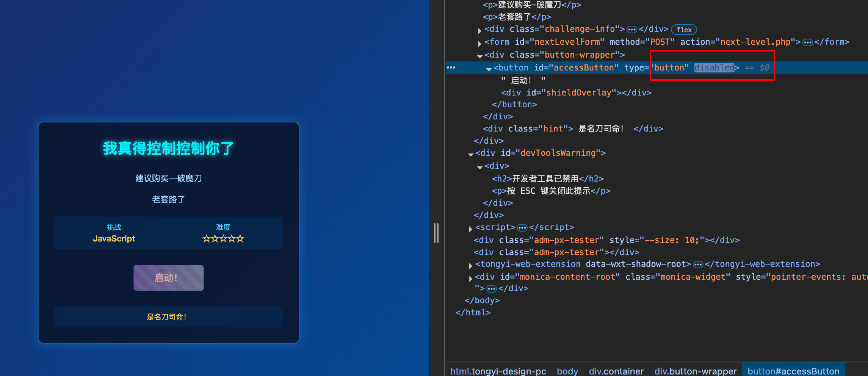
Task: Select the shieldOverlay div line
Action: (x=576, y=92)
